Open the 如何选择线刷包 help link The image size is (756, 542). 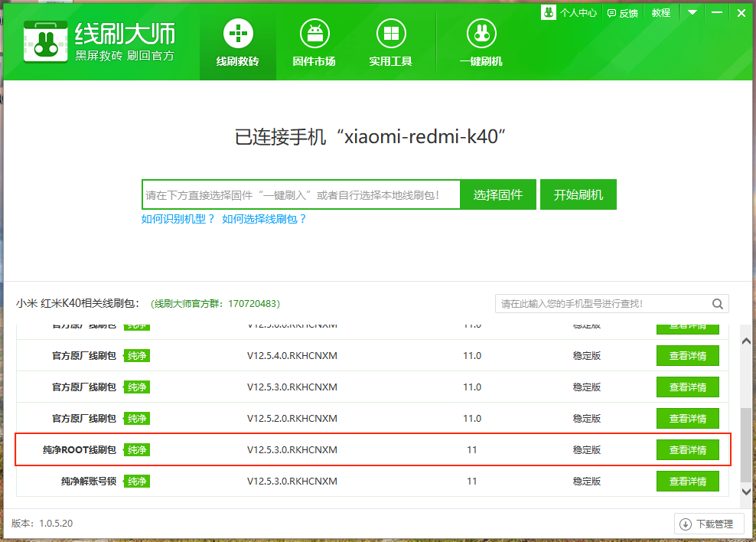click(264, 219)
